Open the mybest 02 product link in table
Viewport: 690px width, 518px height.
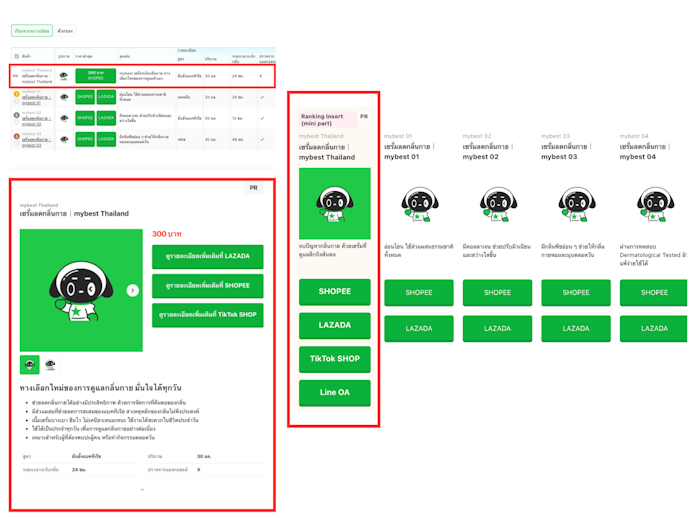(36, 121)
